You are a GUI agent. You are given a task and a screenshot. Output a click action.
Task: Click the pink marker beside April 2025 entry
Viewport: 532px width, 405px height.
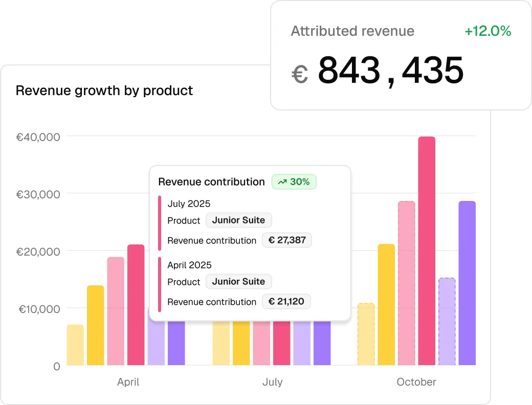[160, 284]
